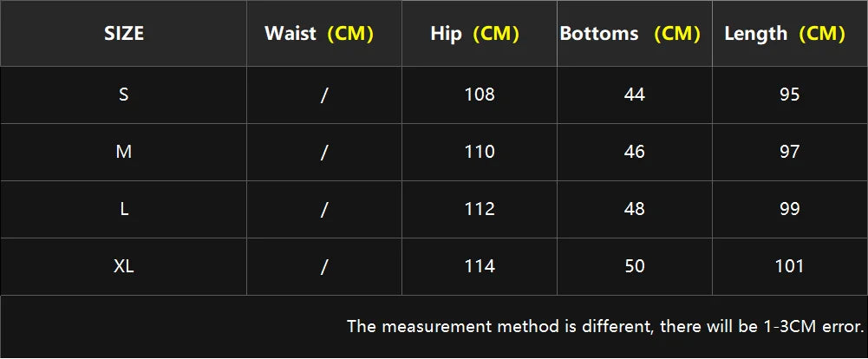Click the measurement error note text
Screen dimensions: 868x359
coord(605,327)
